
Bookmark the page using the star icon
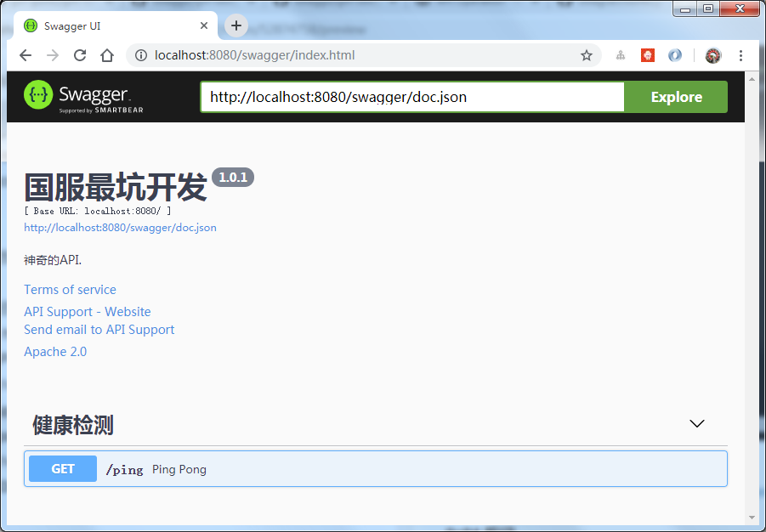click(x=587, y=54)
